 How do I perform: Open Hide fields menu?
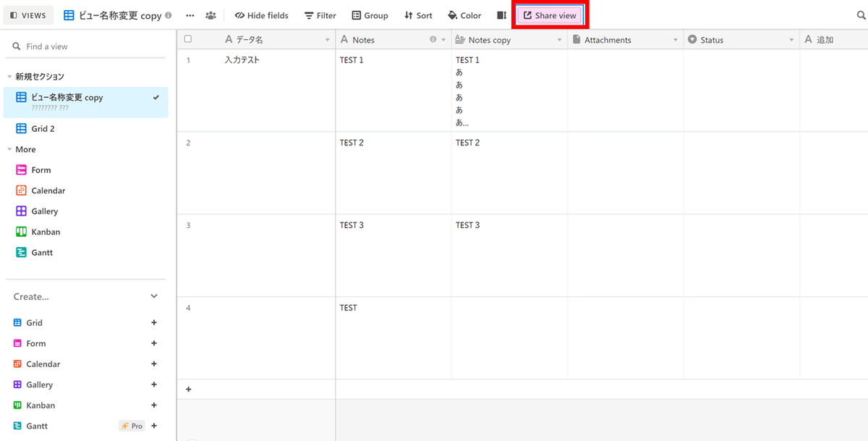click(261, 15)
